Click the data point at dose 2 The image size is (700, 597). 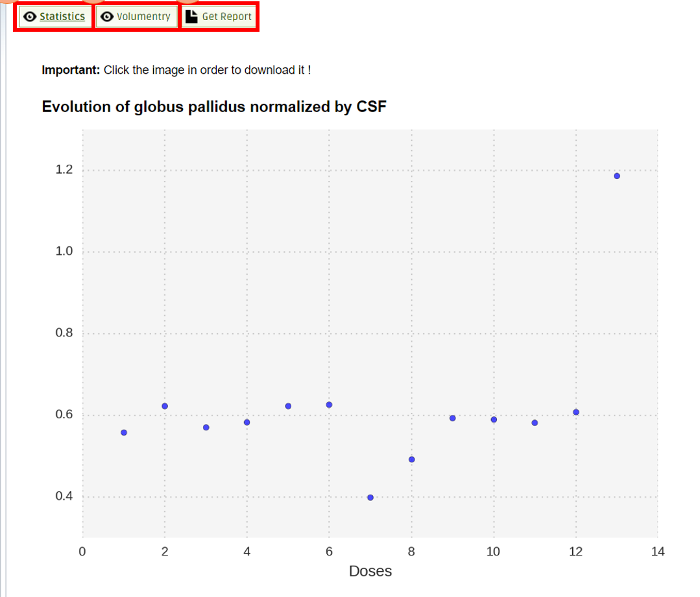click(x=165, y=406)
